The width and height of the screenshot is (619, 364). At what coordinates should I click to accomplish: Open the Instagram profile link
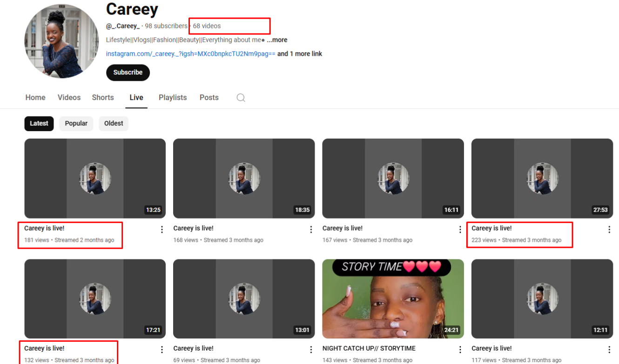click(x=190, y=54)
